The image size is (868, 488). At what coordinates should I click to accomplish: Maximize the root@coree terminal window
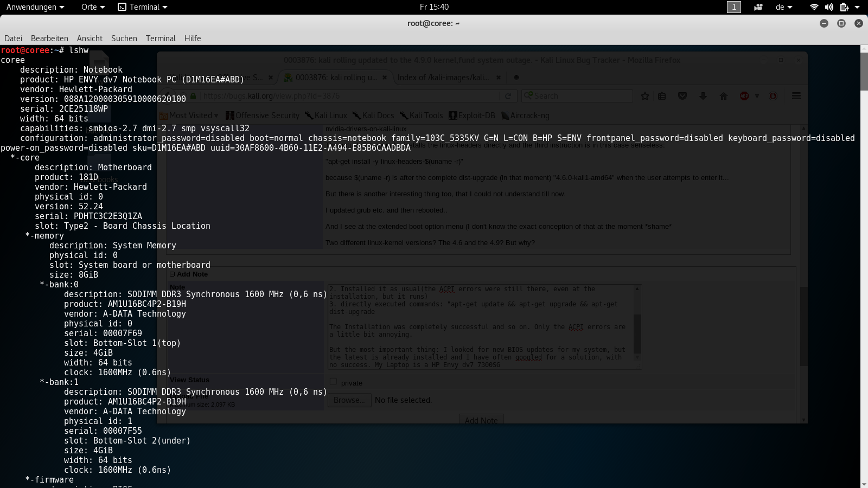(841, 23)
